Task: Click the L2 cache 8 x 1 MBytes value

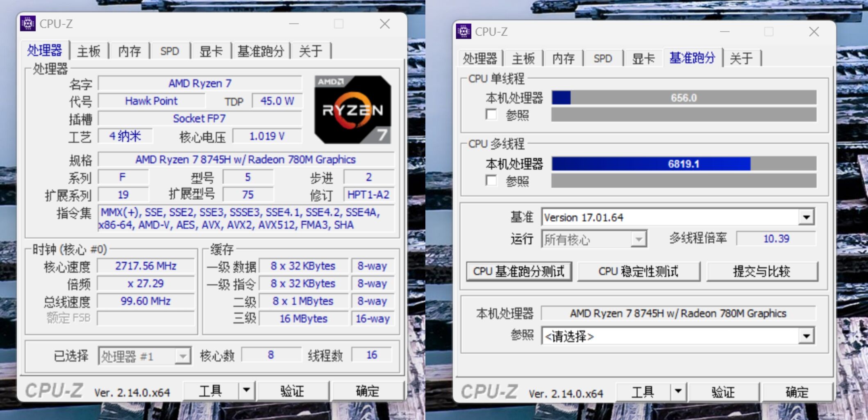Action: [x=303, y=301]
